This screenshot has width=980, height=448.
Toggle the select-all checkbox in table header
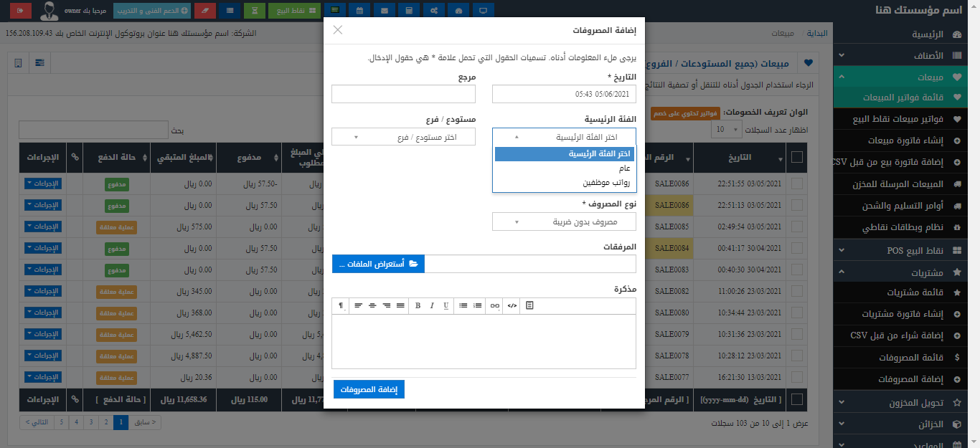tap(796, 158)
